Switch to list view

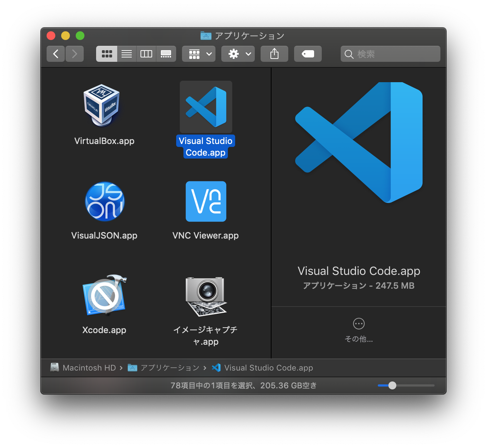pos(127,54)
